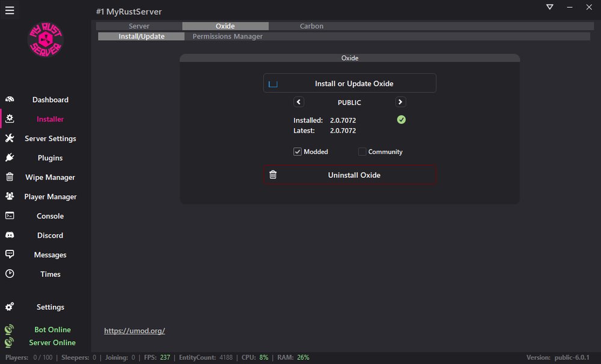Open Messages page label

click(50, 255)
